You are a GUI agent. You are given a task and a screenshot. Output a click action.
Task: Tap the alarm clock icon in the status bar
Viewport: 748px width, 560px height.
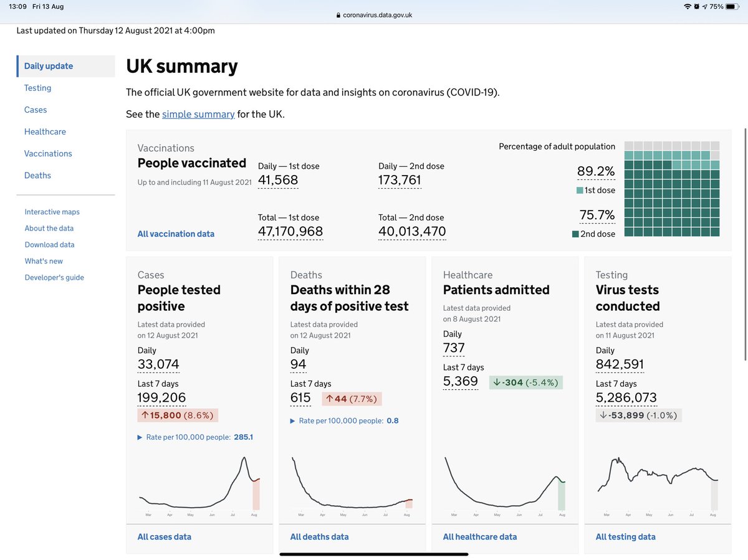click(x=698, y=7)
